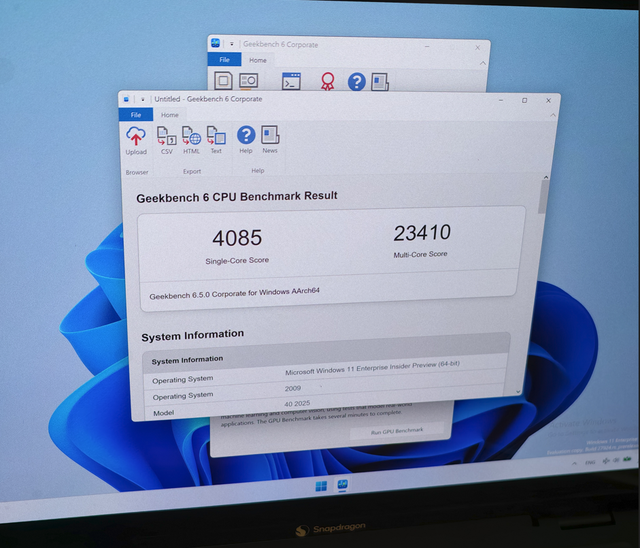Screen dimensions: 640x548
Task: Click the red ribbon award icon in back window
Action: click(327, 81)
